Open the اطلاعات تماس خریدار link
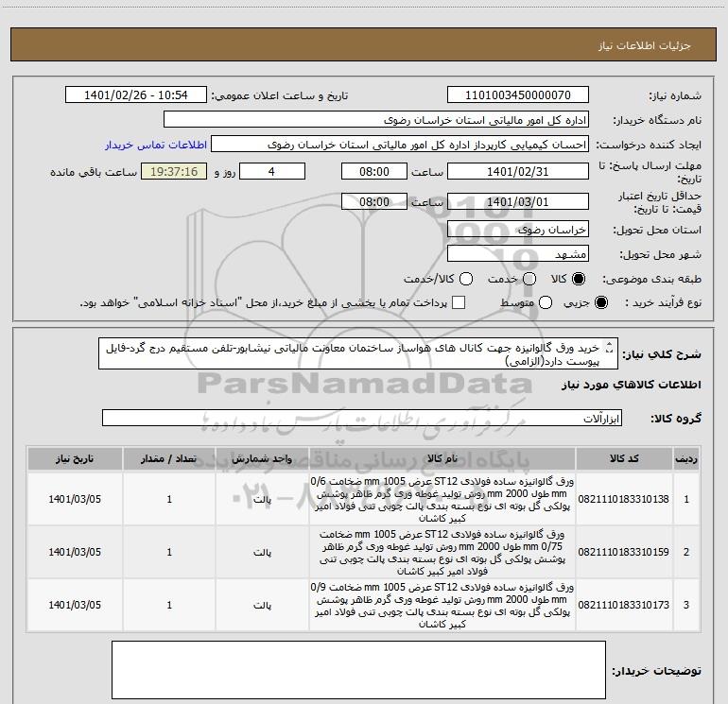Image resolution: width=728 pixels, height=704 pixels. pyautogui.click(x=156, y=145)
